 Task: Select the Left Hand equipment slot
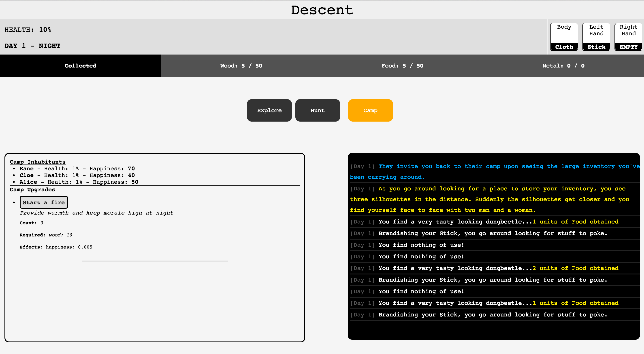[596, 37]
